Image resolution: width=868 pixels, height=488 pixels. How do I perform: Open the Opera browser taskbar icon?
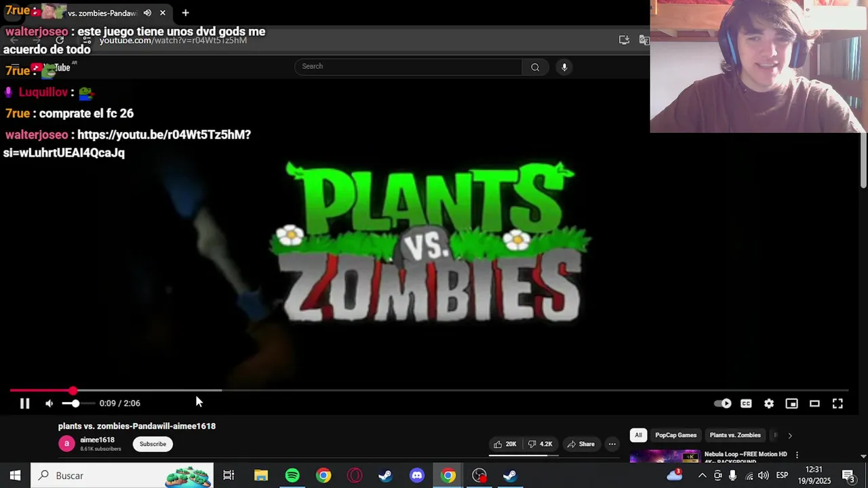(x=355, y=476)
